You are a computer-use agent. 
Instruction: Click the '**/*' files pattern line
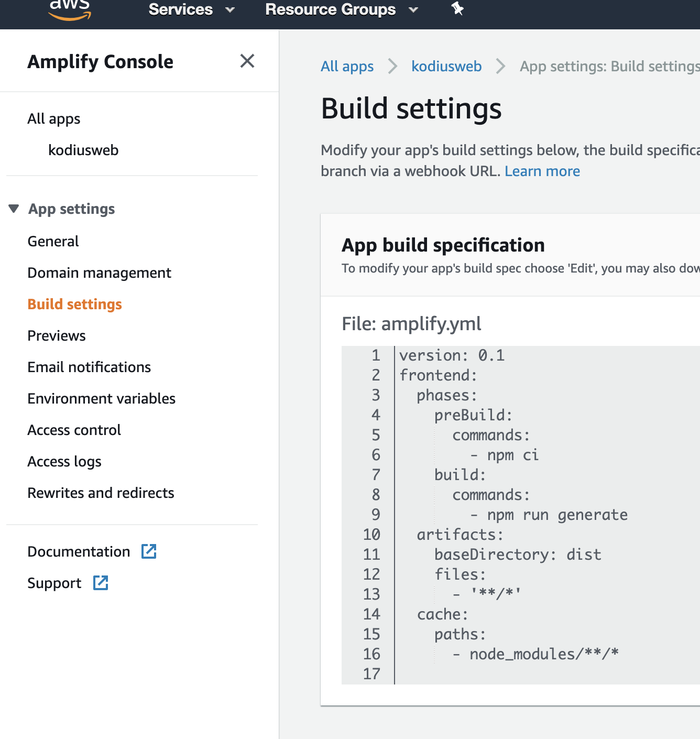(x=487, y=594)
